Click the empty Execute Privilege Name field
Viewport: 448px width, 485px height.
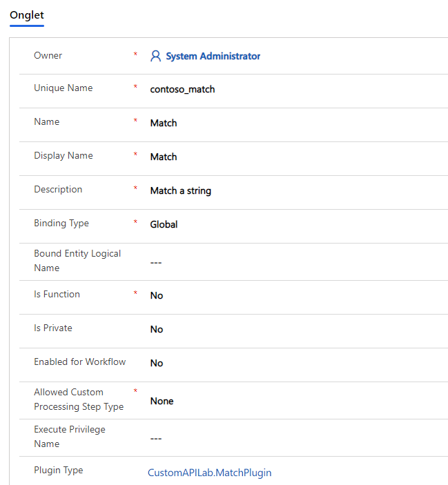156,439
